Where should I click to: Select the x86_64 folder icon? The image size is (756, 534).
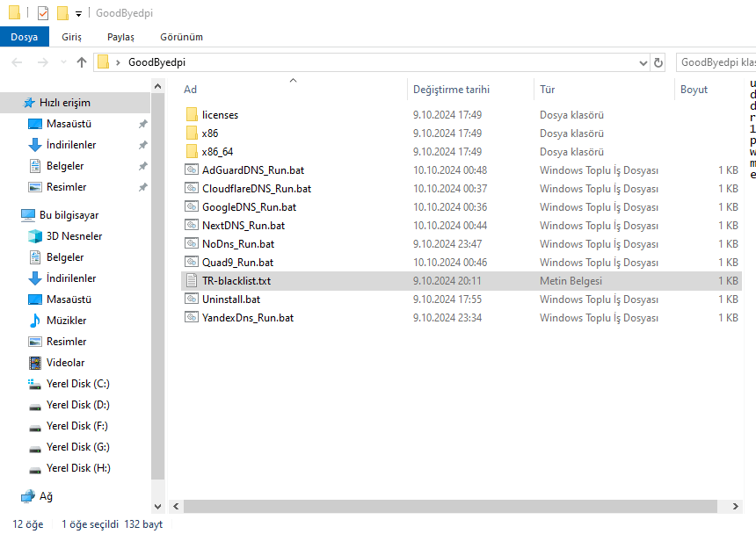tap(192, 151)
